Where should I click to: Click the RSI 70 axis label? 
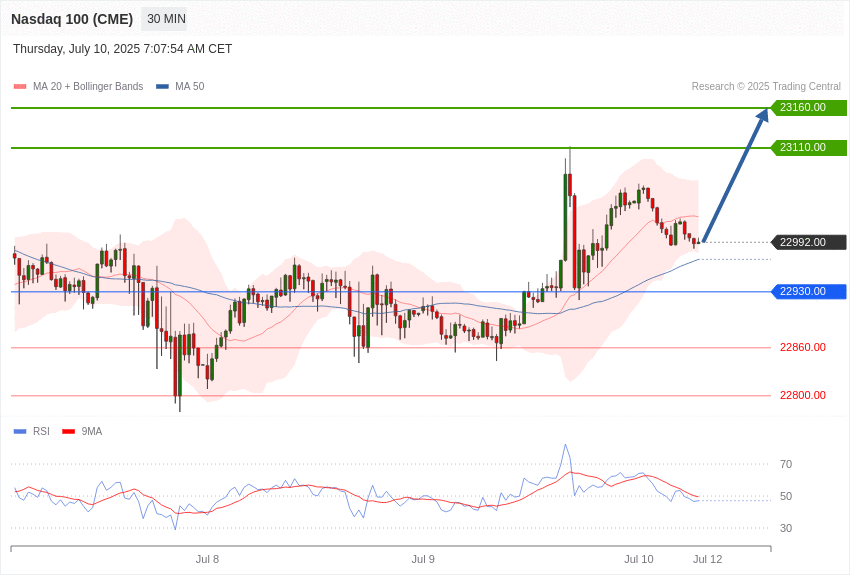[786, 464]
